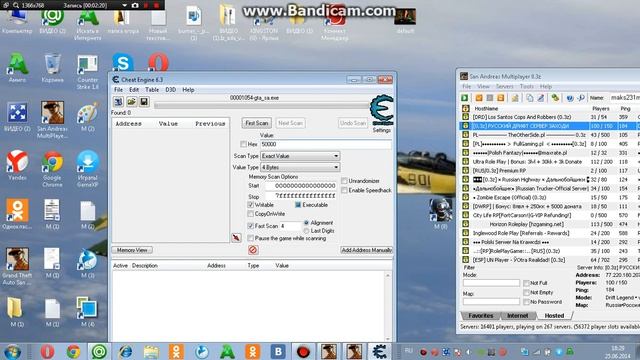Click the First Scan button
This screenshot has height=360, width=640.
[x=256, y=123]
